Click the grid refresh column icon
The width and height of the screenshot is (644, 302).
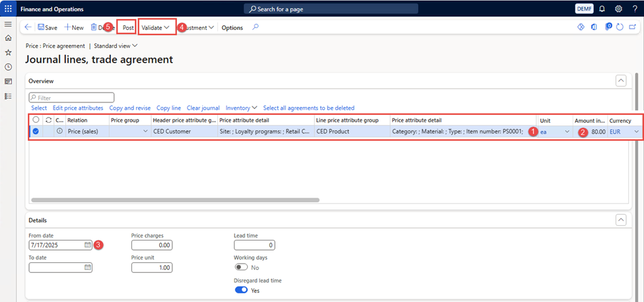(48, 120)
